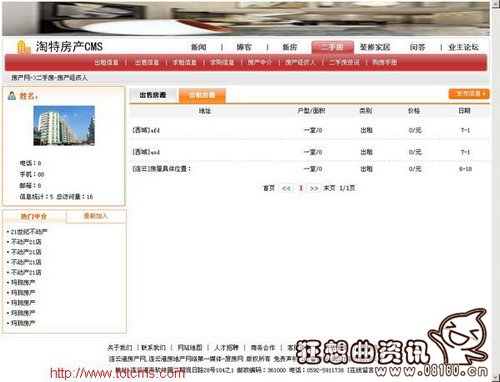Image resolution: width=500 pixels, height=382 pixels.
Task: Open the 21世纪不动产 agency link
Action: pos(29,232)
